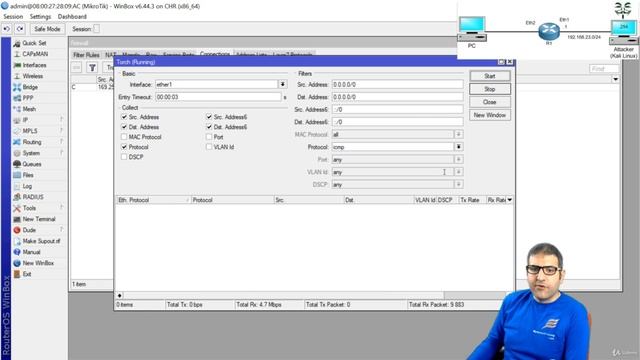Open the Session menu
The height and width of the screenshot is (360, 640).
[13, 17]
